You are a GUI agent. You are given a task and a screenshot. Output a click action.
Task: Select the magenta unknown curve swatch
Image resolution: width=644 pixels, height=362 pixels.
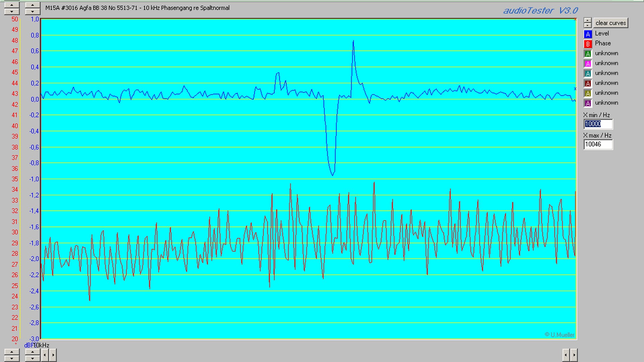tap(588, 63)
